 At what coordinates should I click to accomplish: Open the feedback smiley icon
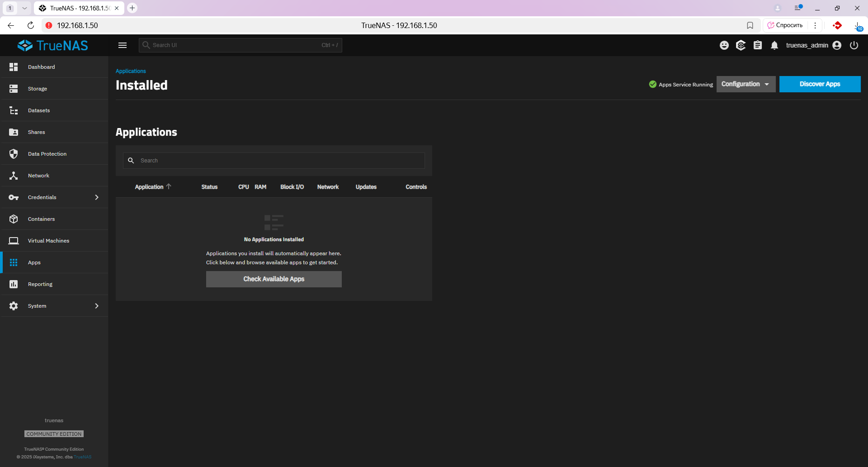pyautogui.click(x=724, y=45)
